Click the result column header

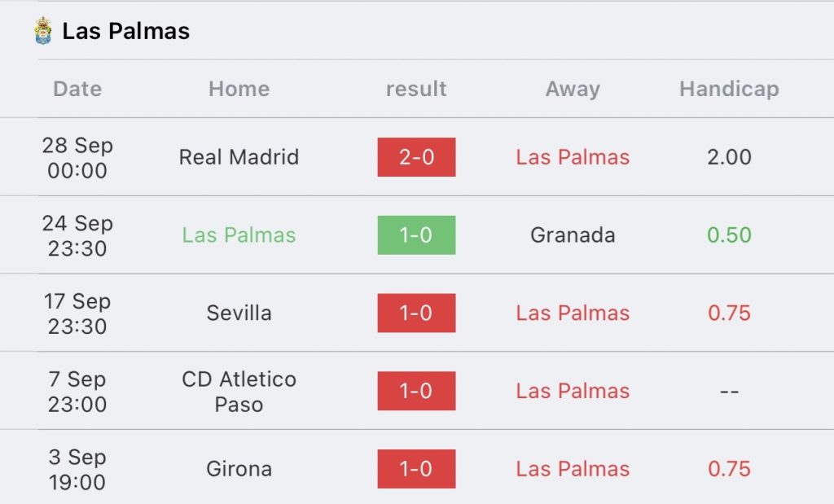[x=416, y=89]
